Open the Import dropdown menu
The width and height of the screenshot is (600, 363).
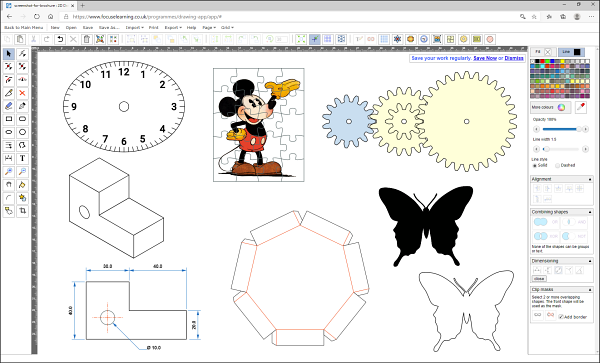[134, 28]
